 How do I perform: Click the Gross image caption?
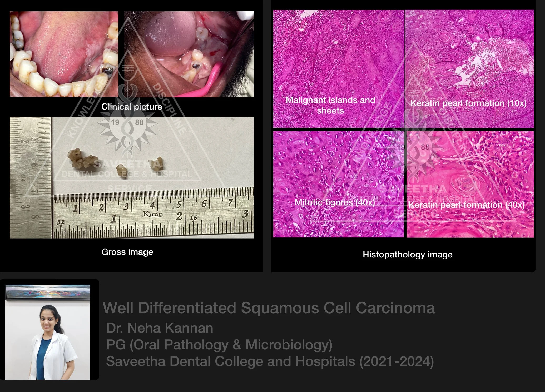tap(127, 252)
